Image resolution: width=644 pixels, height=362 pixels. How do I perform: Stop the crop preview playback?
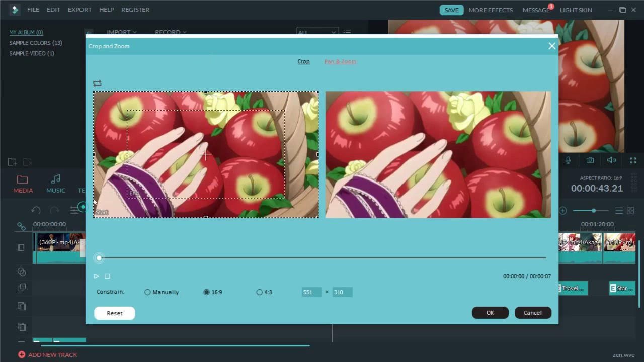click(x=107, y=276)
